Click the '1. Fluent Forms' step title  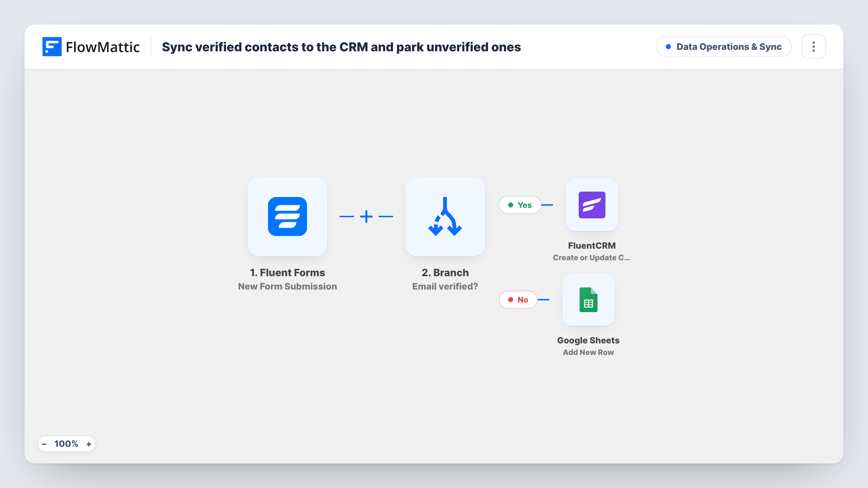(x=288, y=273)
